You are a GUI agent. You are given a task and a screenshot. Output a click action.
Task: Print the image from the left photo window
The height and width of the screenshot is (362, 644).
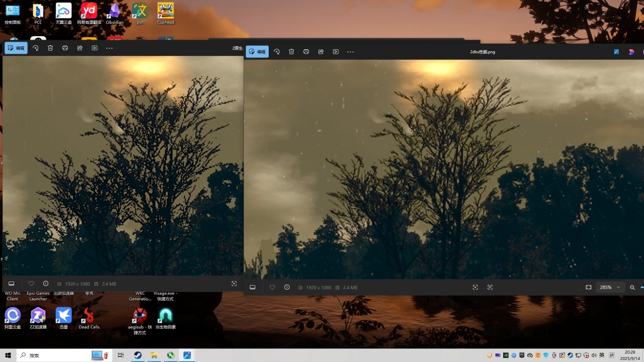click(65, 48)
